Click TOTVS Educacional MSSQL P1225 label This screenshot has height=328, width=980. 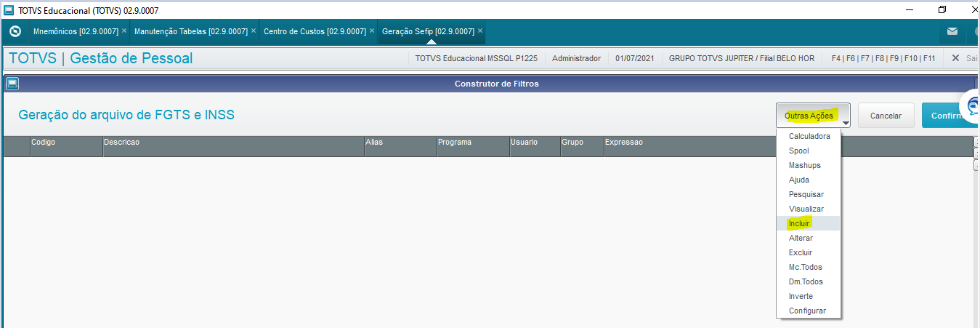(x=477, y=58)
